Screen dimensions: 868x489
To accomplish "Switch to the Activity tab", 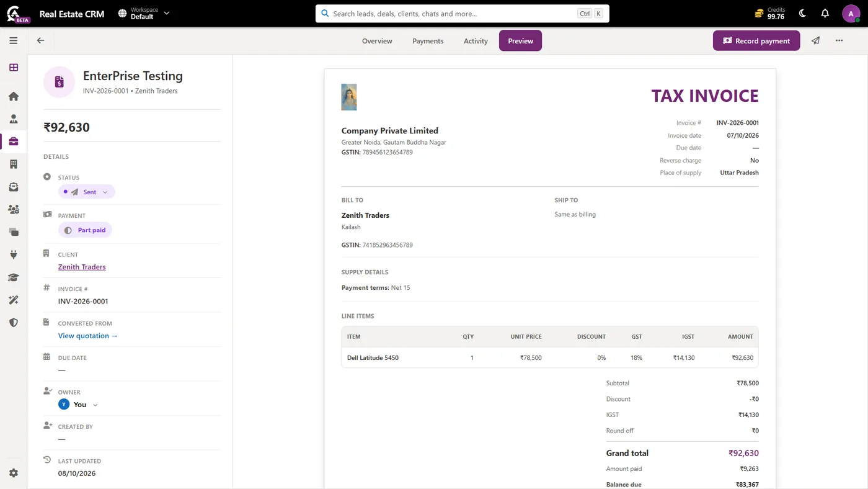I will 476,41.
